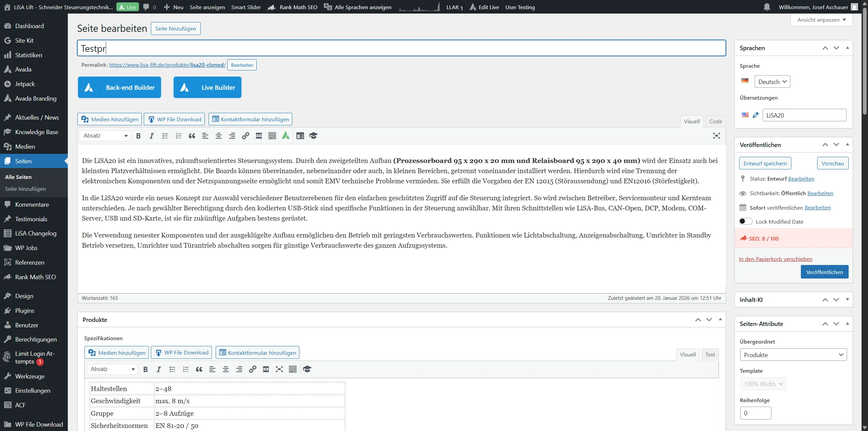Toggle distraction-free fullscreen editing mode

[717, 136]
